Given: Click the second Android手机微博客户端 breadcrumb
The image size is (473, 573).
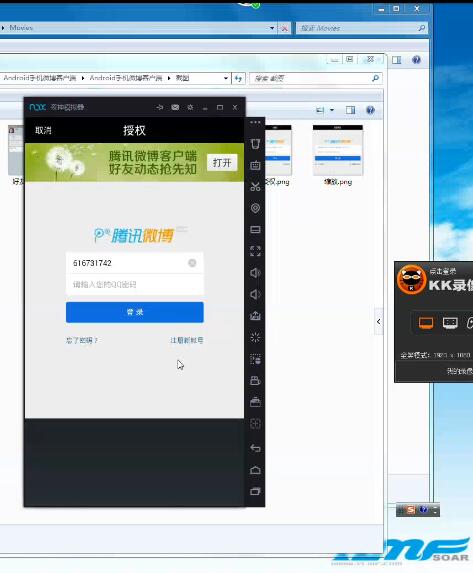Looking at the screenshot, I should 125,78.
